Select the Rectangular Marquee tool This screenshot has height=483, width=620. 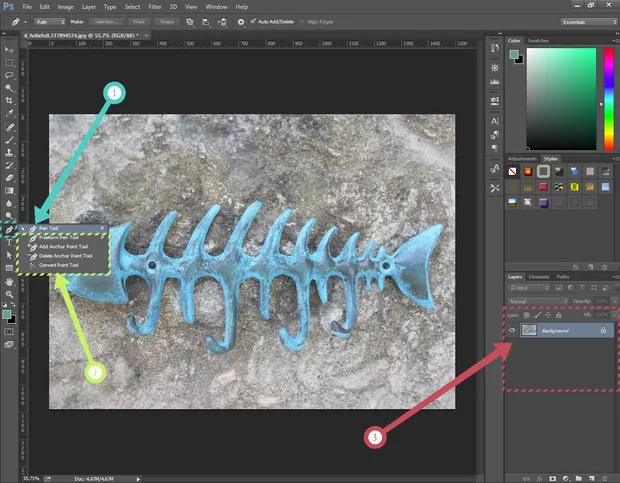click(x=9, y=62)
